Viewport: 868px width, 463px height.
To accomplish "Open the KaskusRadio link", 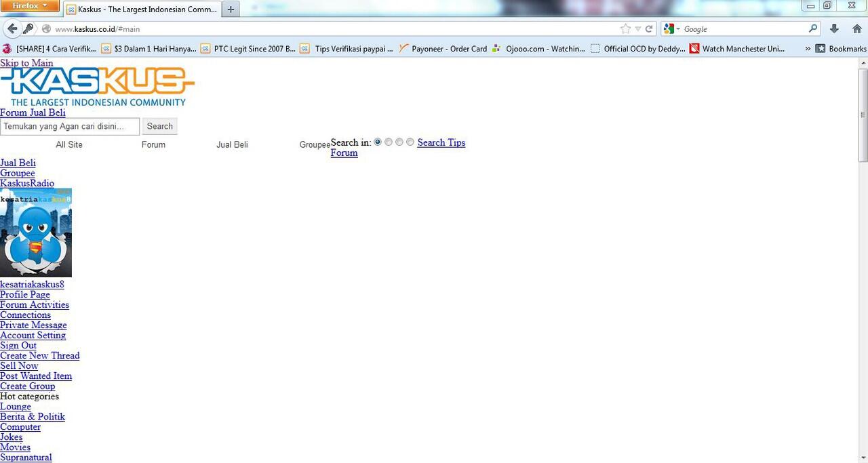I will click(27, 183).
